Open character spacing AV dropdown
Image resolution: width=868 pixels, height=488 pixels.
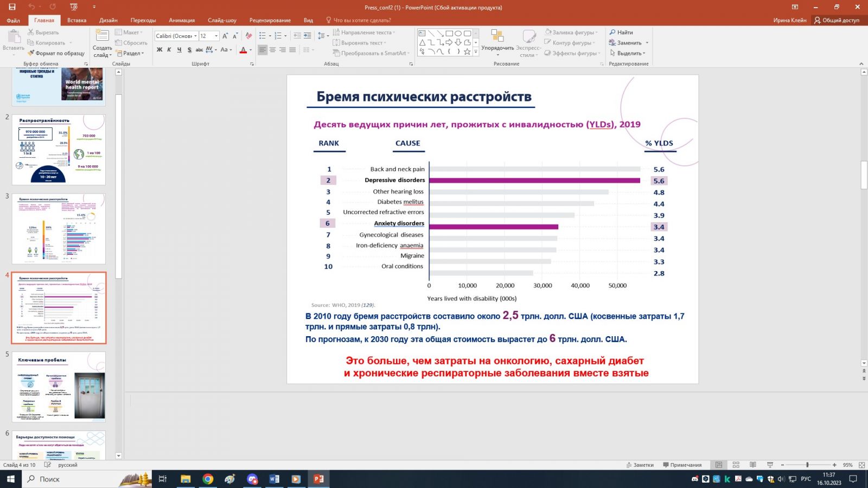211,50
